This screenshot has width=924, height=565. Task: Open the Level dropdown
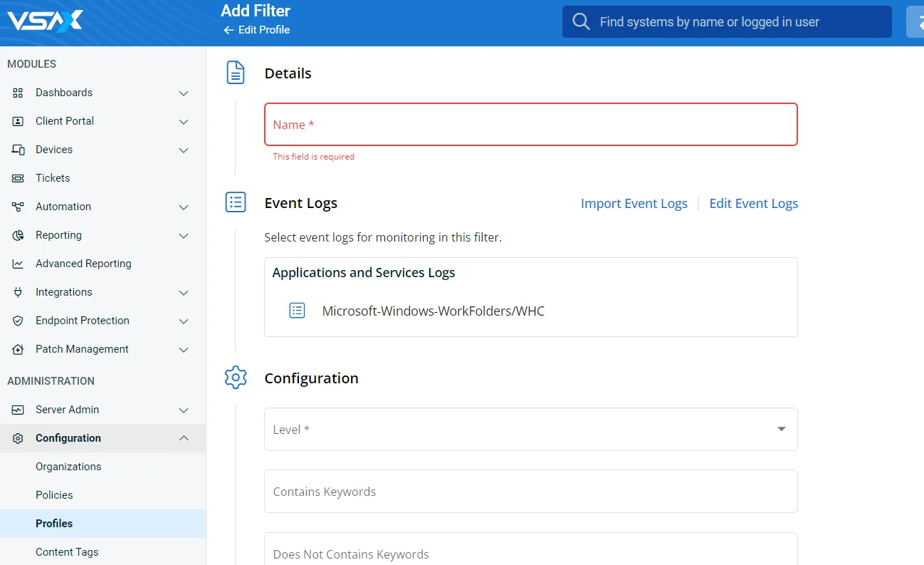[530, 430]
